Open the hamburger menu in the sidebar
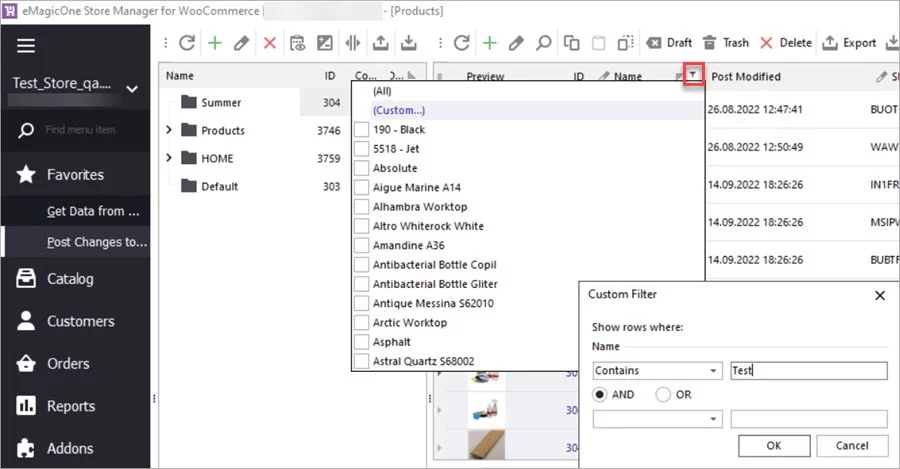 (x=26, y=45)
